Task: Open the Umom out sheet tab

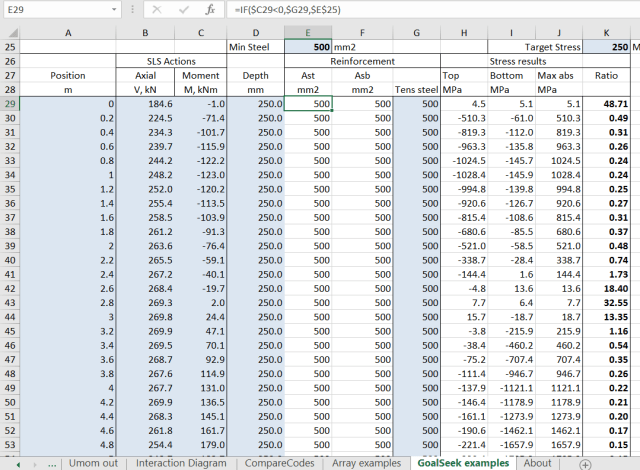Action: pyautogui.click(x=96, y=463)
